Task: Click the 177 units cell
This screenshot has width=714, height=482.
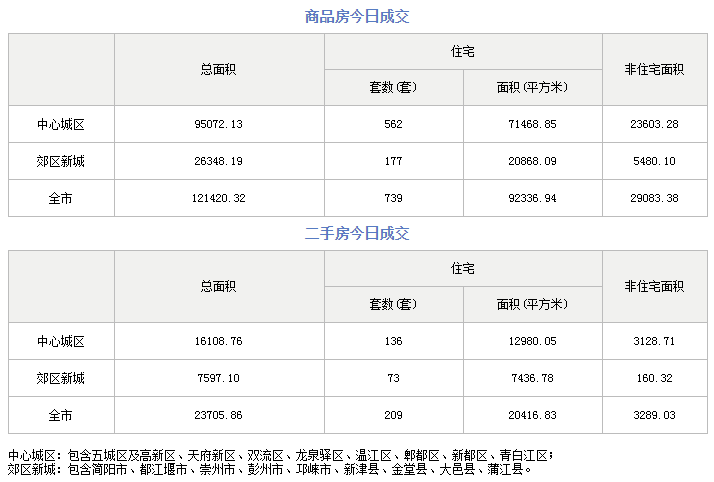Action: pos(393,161)
